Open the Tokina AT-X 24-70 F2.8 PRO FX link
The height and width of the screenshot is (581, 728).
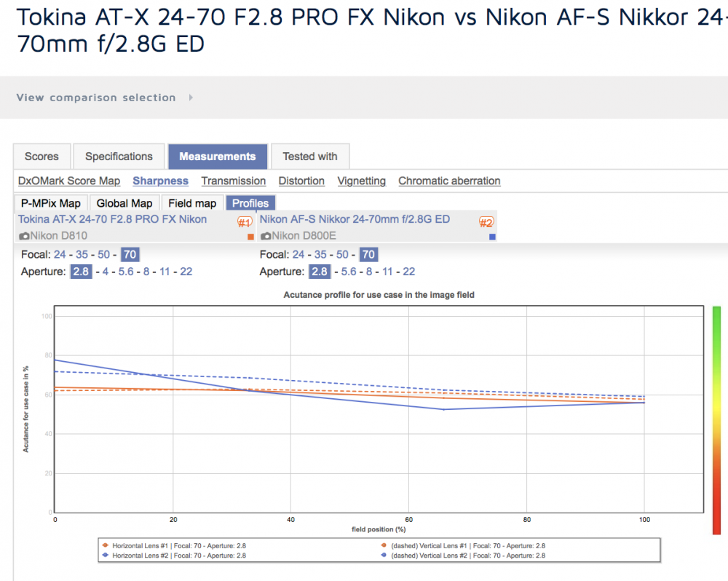pos(112,219)
